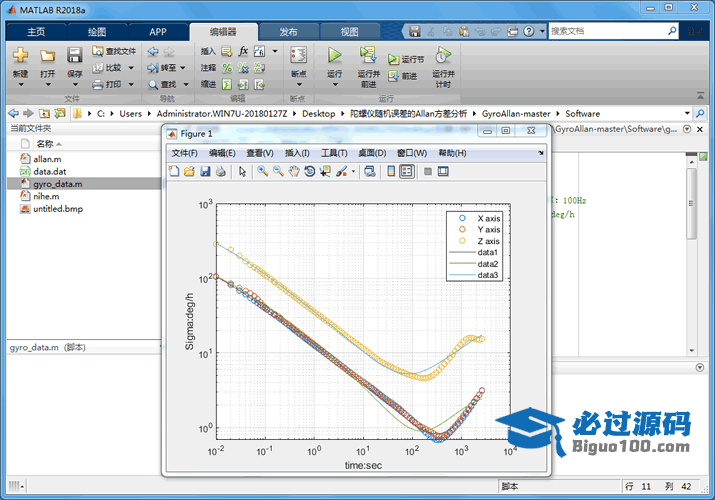Click the New (新建) script icon
715x500 pixels.
[20, 55]
